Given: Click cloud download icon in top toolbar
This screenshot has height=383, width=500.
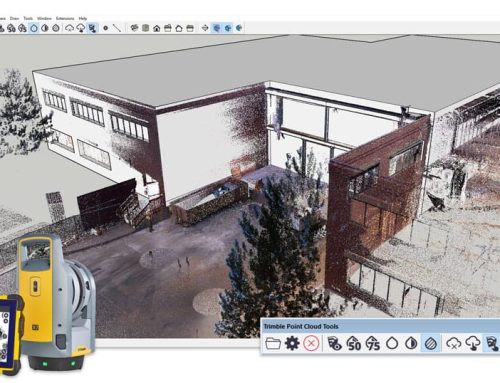Looking at the screenshot, I should (81, 28).
